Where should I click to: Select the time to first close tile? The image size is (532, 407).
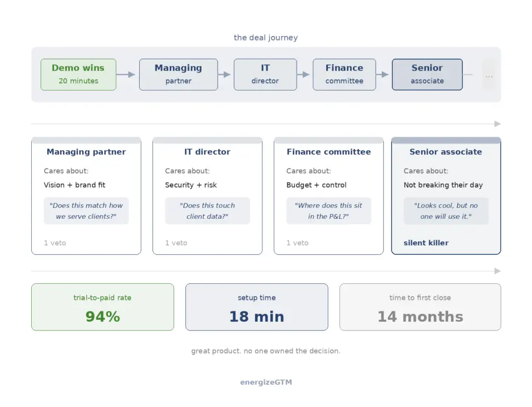[420, 307]
